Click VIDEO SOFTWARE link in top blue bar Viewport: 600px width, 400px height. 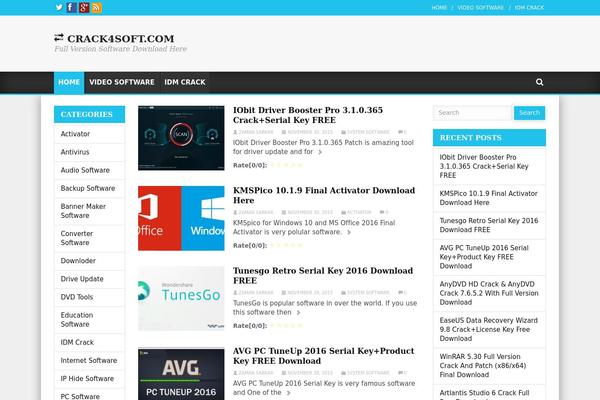481,7
